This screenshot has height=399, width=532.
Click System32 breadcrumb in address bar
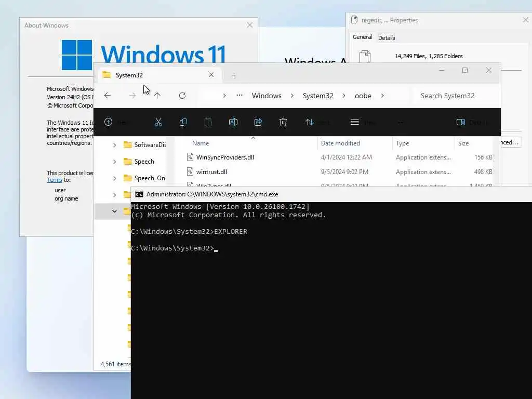tap(318, 96)
